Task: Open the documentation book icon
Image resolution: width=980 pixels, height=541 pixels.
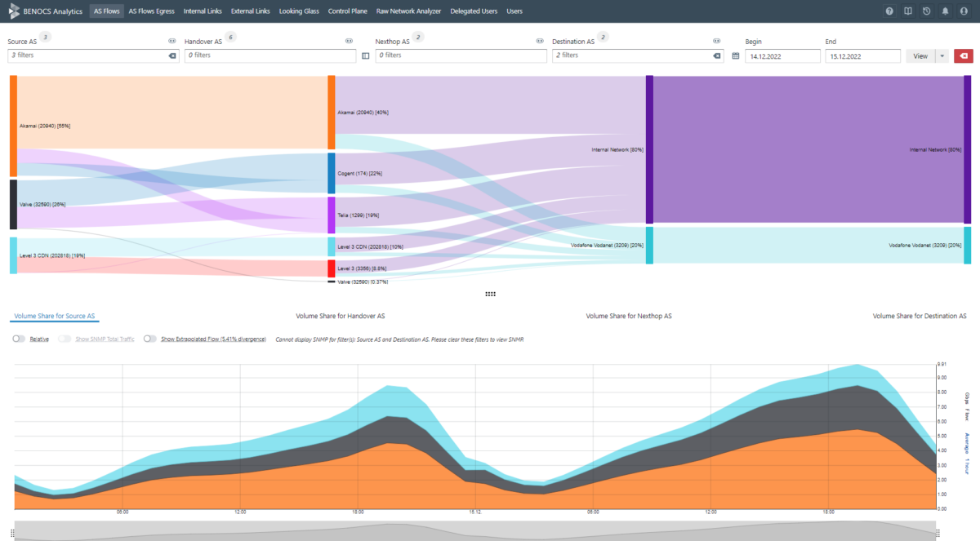Action: coord(906,11)
